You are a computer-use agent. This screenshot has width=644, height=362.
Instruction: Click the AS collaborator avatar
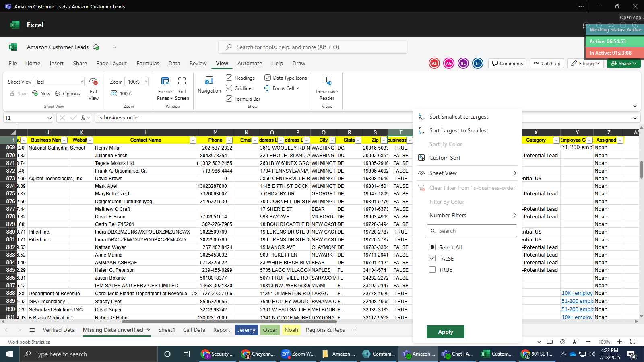click(x=434, y=63)
